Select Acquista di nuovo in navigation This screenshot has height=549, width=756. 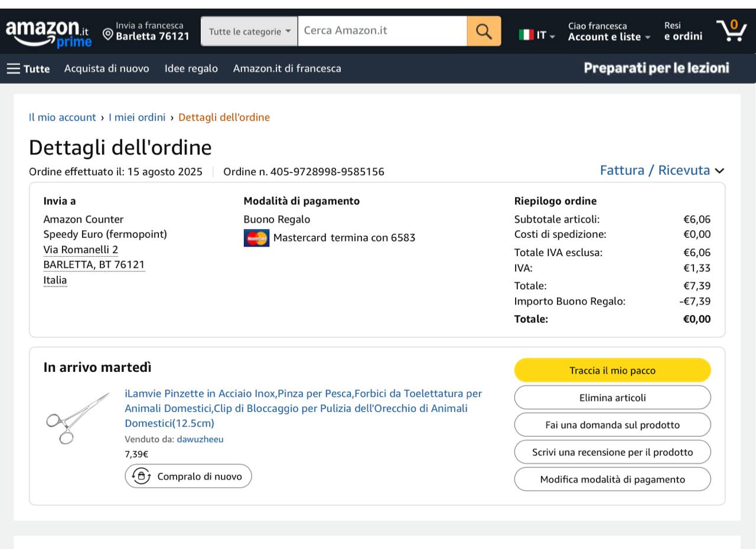tap(106, 68)
